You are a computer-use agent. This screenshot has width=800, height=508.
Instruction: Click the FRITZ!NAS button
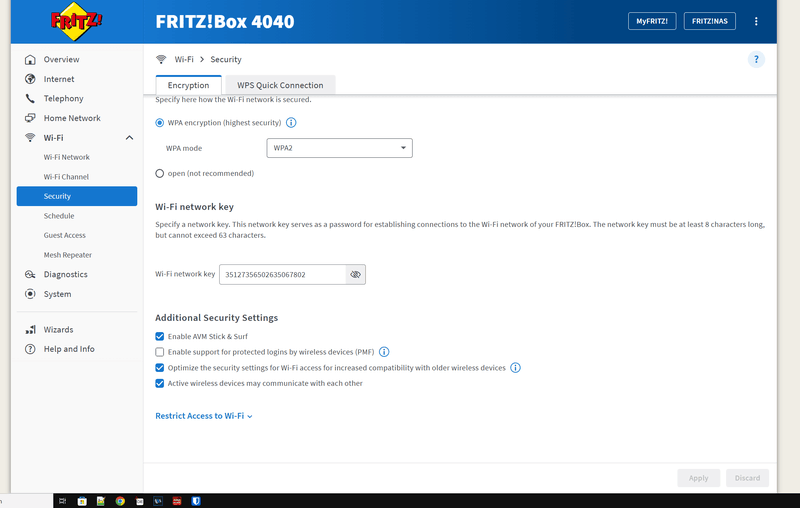(x=710, y=21)
